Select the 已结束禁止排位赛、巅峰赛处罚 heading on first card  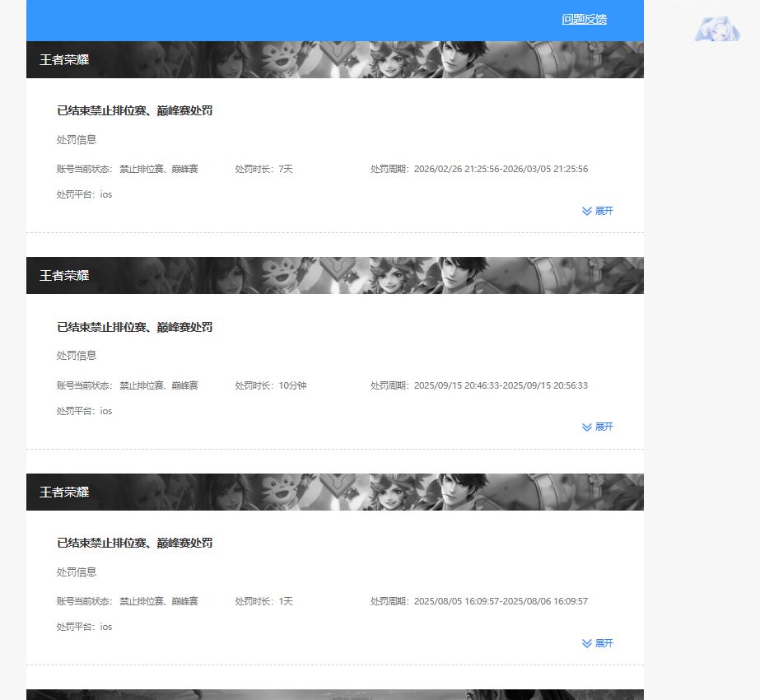(134, 110)
